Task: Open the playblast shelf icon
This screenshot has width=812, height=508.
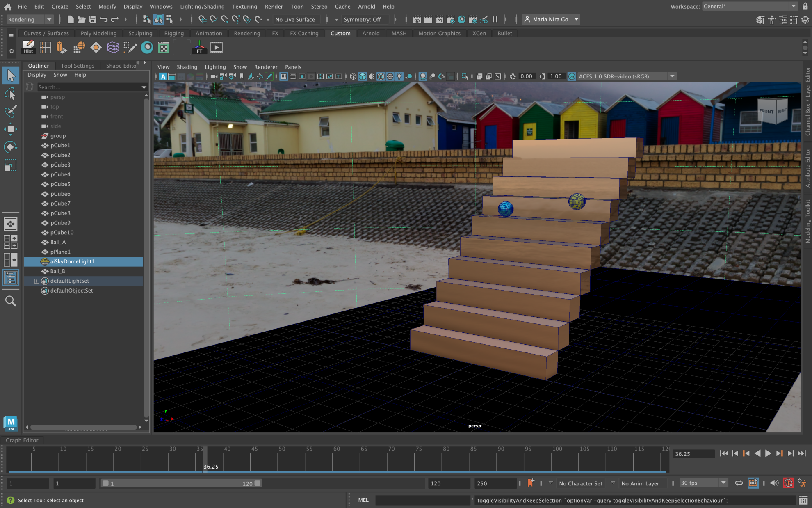Action: pos(216,47)
